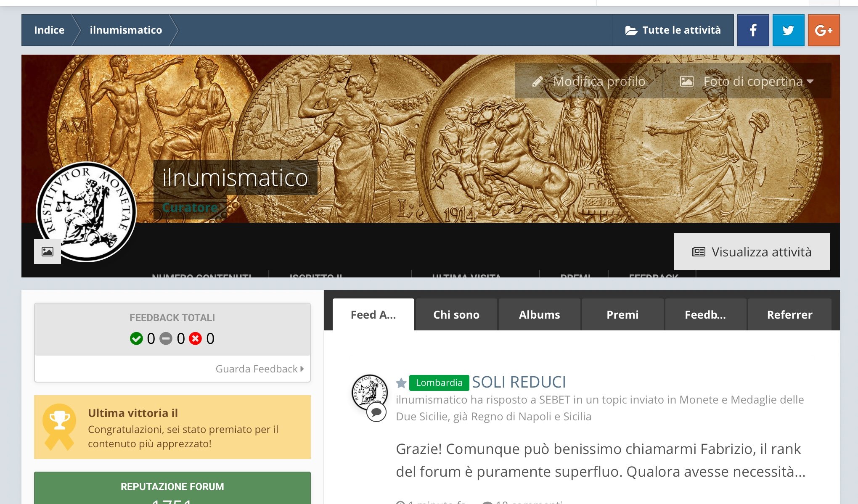Click Ultima vittoria il heading
Image resolution: width=858 pixels, height=504 pixels.
point(133,413)
